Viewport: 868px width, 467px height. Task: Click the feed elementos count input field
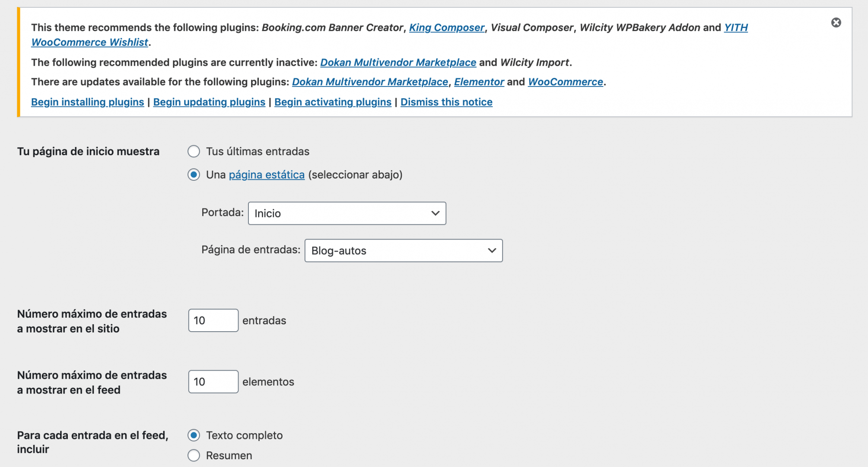point(213,381)
